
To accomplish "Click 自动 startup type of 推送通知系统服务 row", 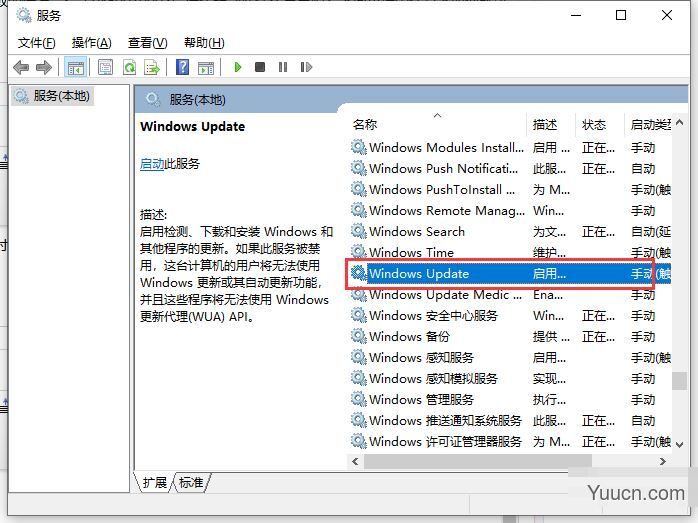I will [x=643, y=420].
